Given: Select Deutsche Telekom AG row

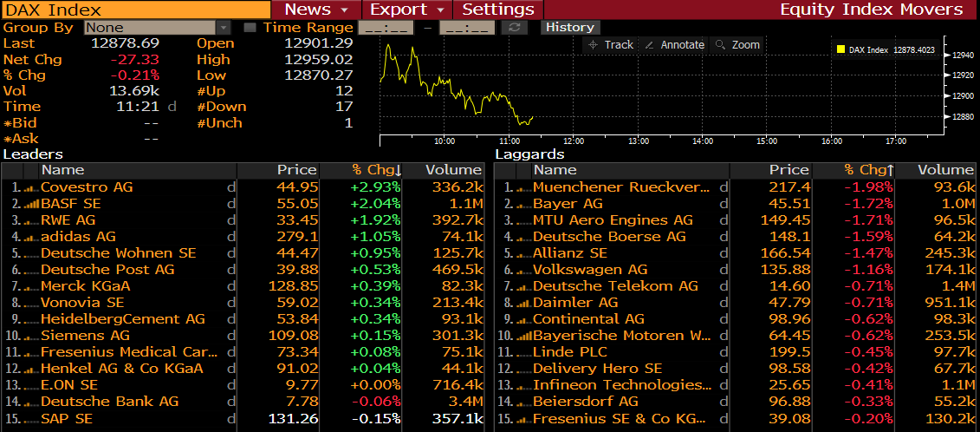Looking at the screenshot, I should click(735, 286).
